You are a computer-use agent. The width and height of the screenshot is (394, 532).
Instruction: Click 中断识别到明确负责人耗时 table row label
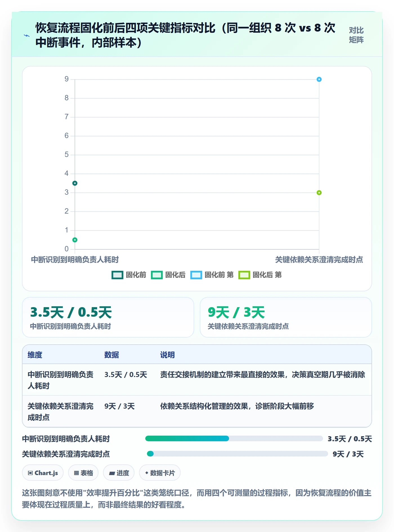[x=61, y=380]
